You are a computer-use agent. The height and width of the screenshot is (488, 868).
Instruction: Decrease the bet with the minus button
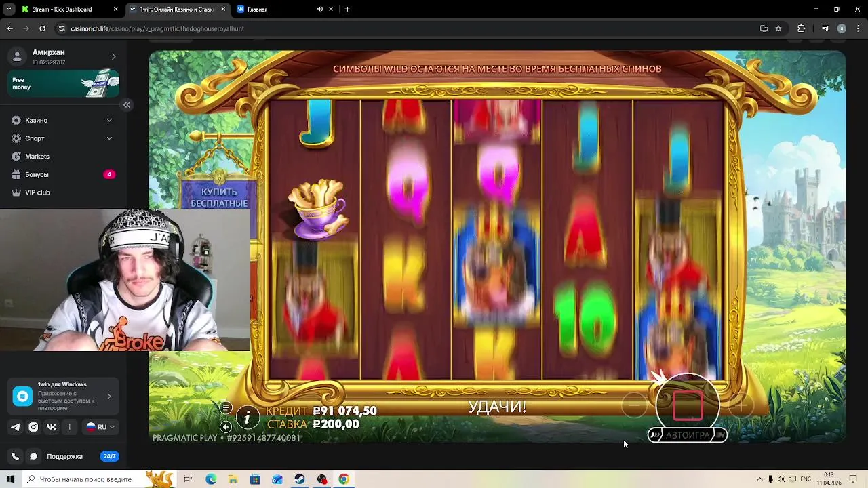tap(634, 405)
